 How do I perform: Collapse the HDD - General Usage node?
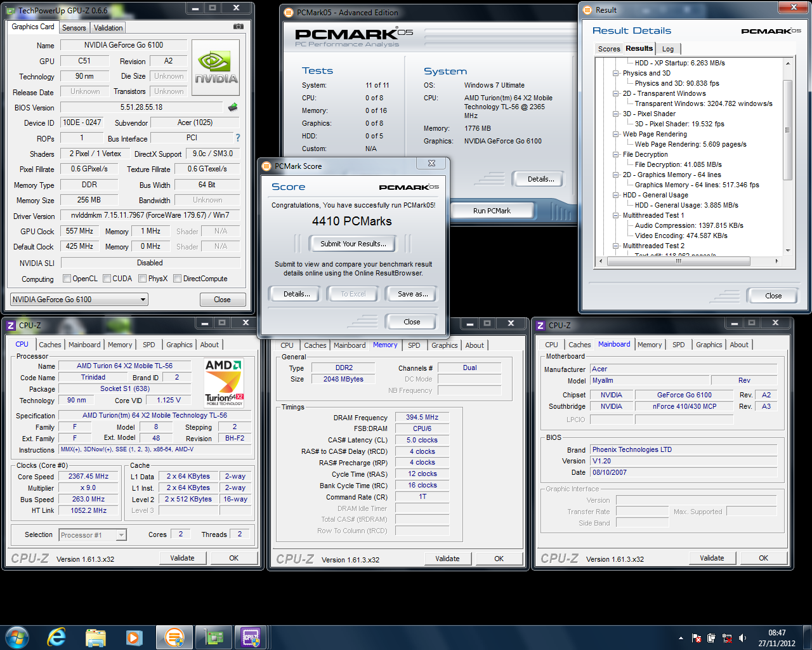[616, 195]
